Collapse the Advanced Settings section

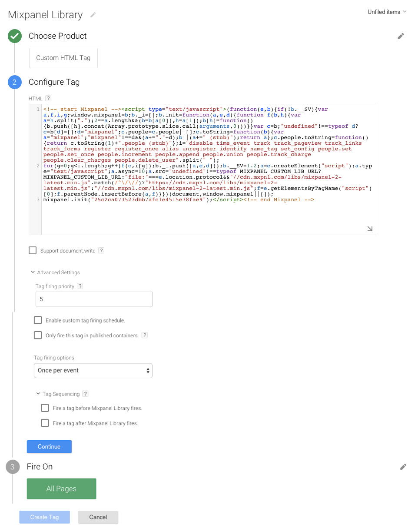tap(55, 273)
